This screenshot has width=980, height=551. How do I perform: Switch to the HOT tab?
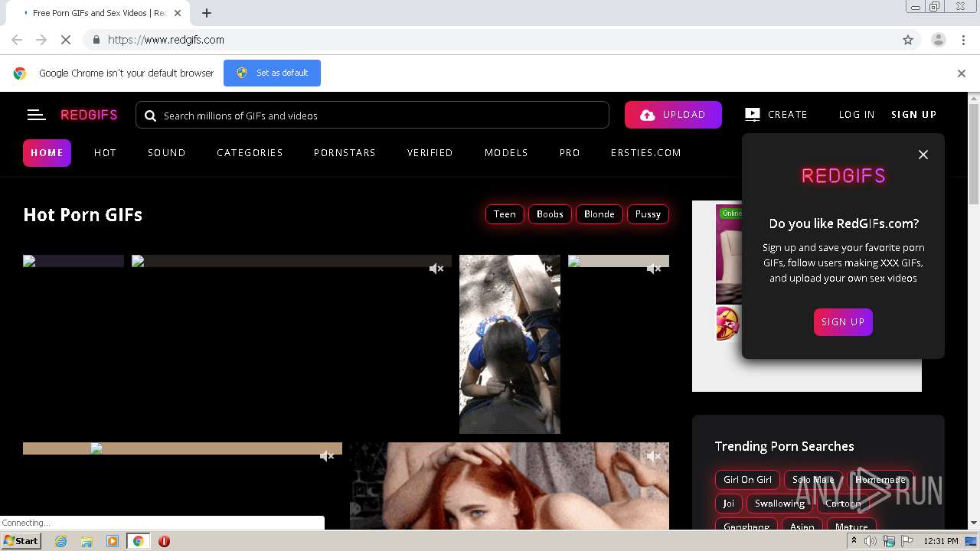pyautogui.click(x=105, y=153)
